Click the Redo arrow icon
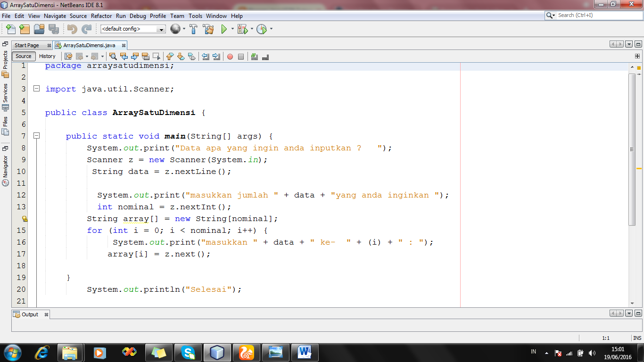Image resolution: width=644 pixels, height=362 pixels. click(x=86, y=29)
